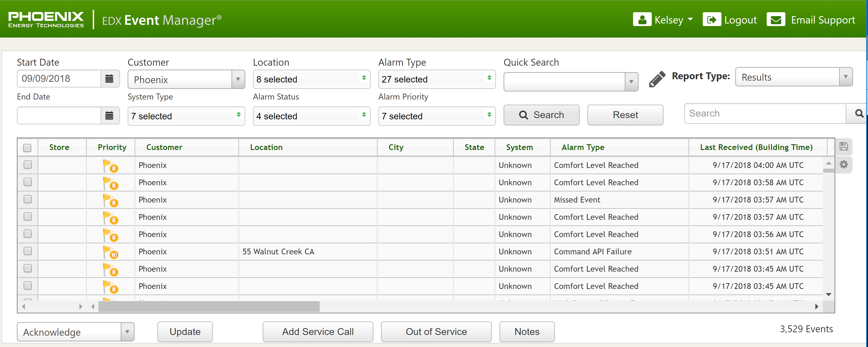The height and width of the screenshot is (347, 868).
Task: Click the Add Service Call button
Action: point(317,332)
